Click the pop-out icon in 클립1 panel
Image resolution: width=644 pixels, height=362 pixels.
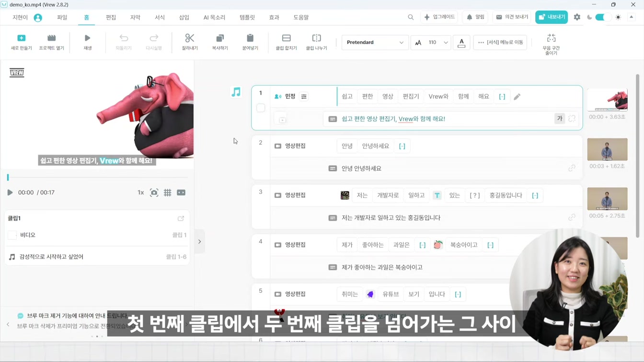tap(181, 218)
